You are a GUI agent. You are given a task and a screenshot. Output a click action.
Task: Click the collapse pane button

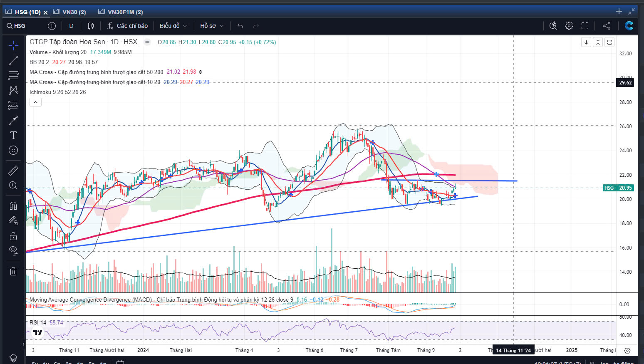point(598,42)
